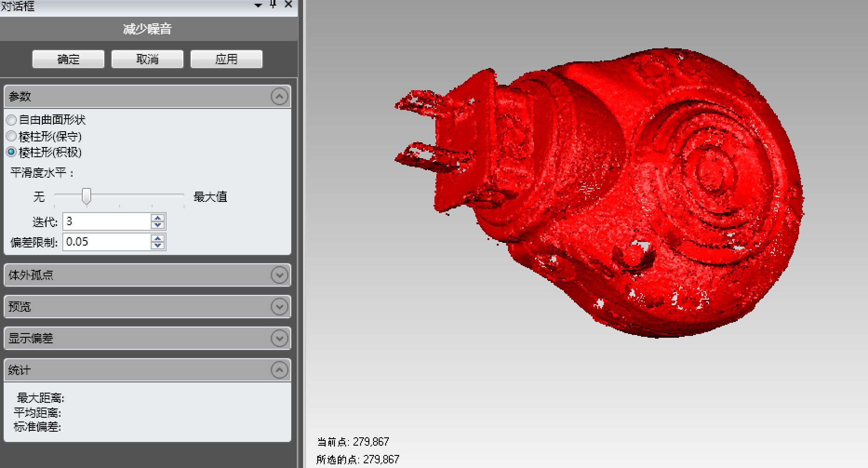Viewport: 868px width, 468px height.
Task: Decrease the 迭代 value with down arrow
Action: click(158, 225)
